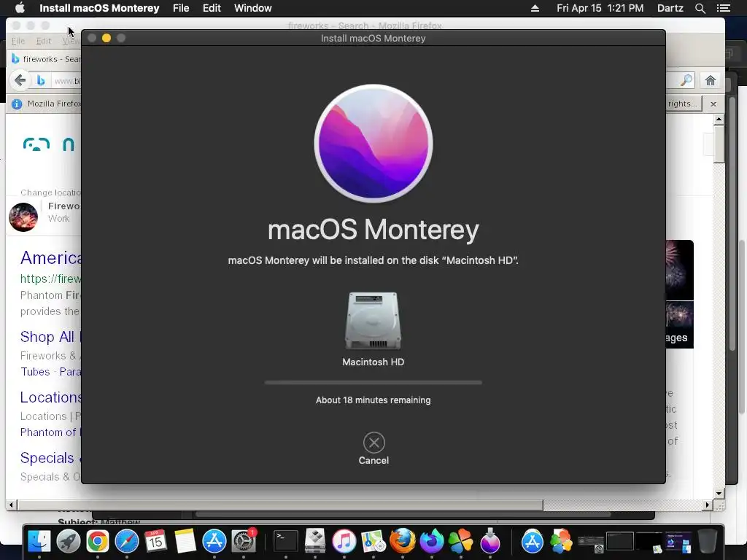Open Maps from the dock
The image size is (747, 560).
pos(373,542)
